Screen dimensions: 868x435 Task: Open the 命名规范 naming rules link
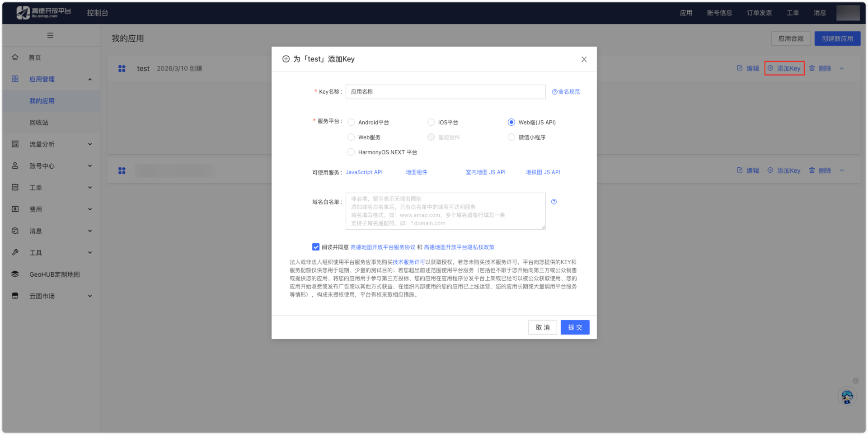click(566, 92)
